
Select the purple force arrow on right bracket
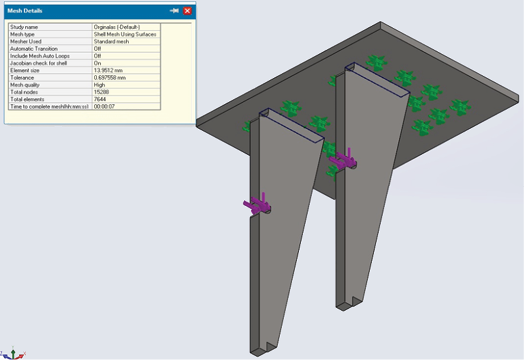343,159
